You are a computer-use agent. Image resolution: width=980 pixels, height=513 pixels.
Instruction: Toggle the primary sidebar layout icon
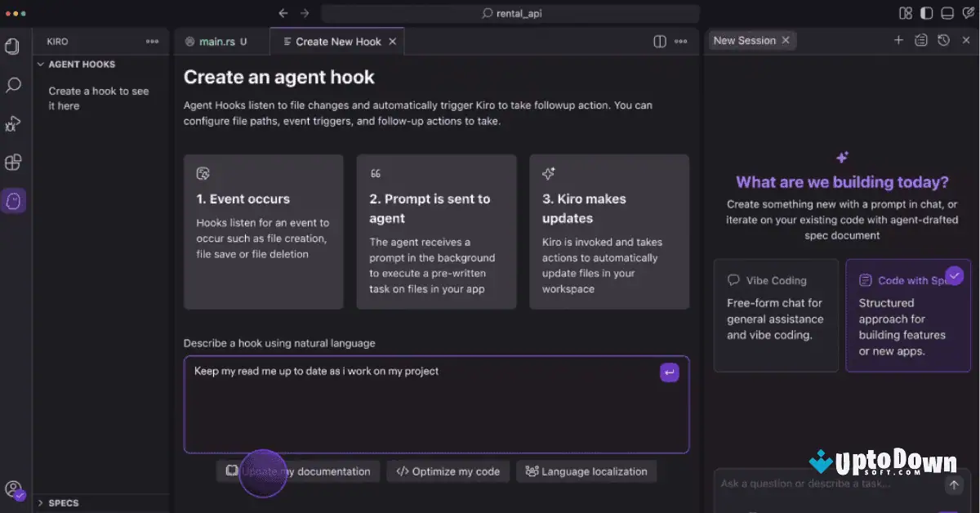click(926, 13)
